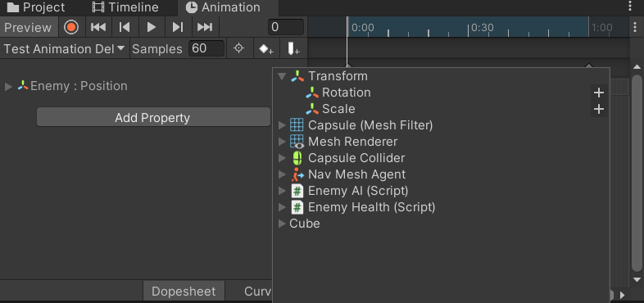Open the timeline ruler options menu
Image resolution: width=644 pixels, height=303 pixels.
coord(636,27)
